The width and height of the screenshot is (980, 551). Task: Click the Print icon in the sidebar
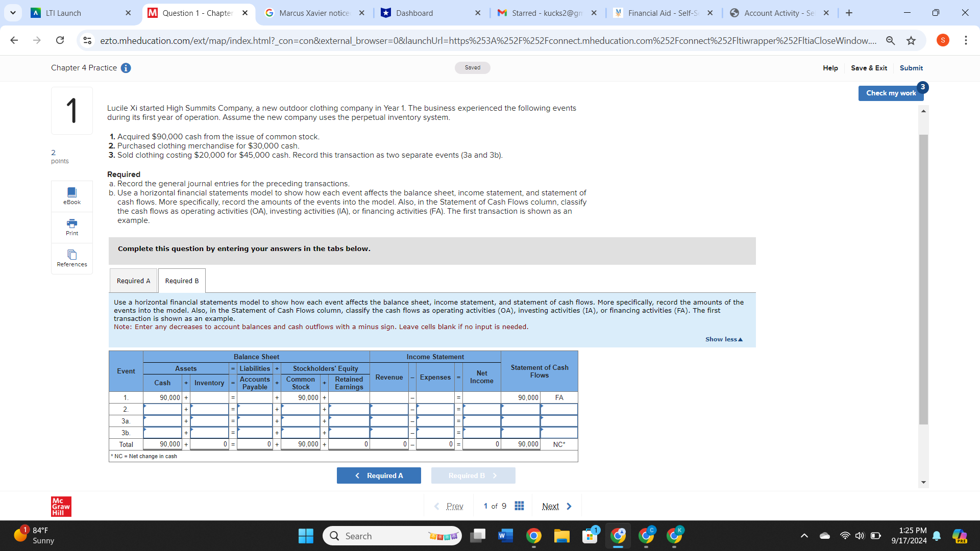(x=72, y=227)
